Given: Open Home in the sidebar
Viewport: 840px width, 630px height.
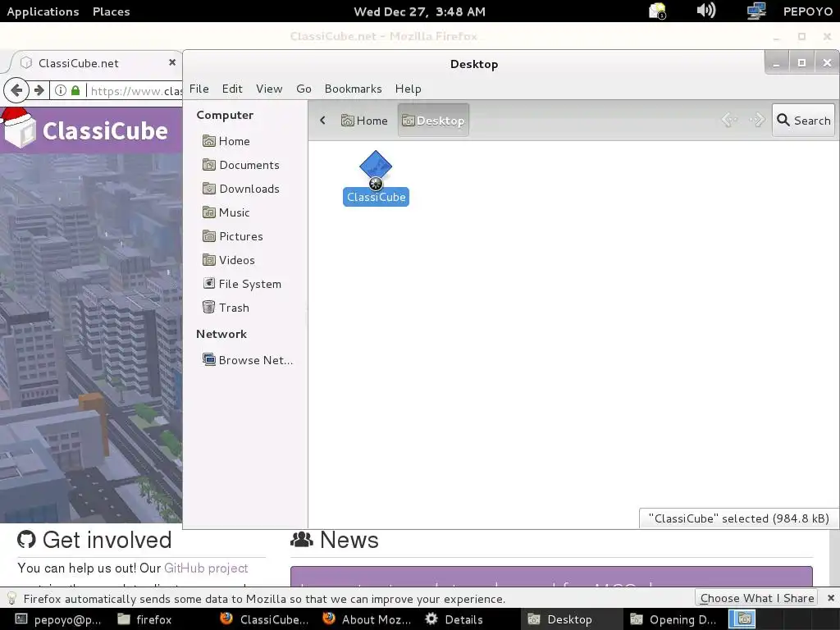Looking at the screenshot, I should [226, 141].
